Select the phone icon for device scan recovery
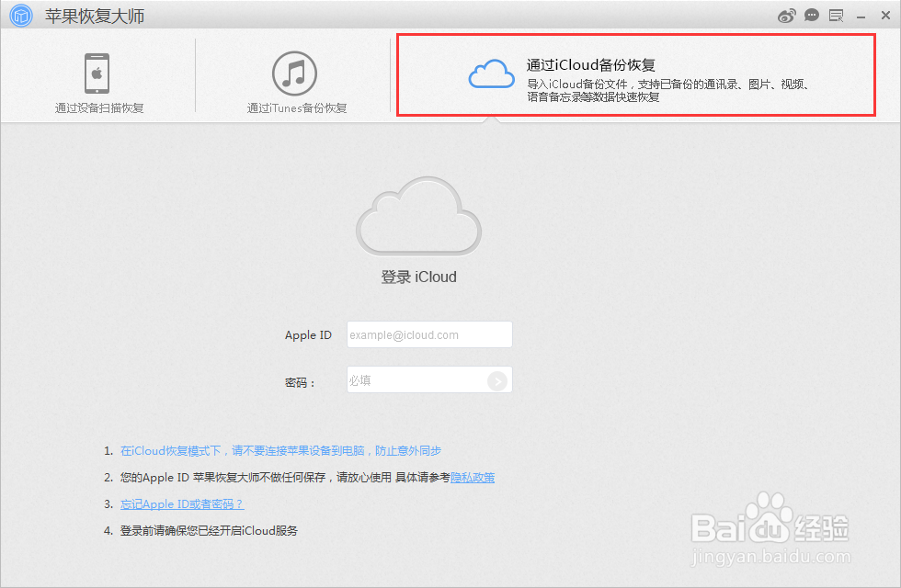The height and width of the screenshot is (588, 901). 97,73
